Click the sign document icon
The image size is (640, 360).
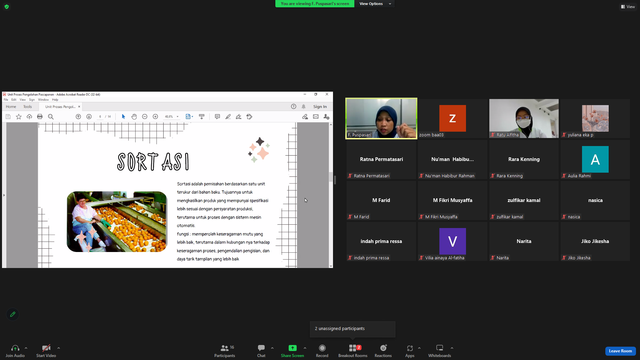(x=238, y=117)
